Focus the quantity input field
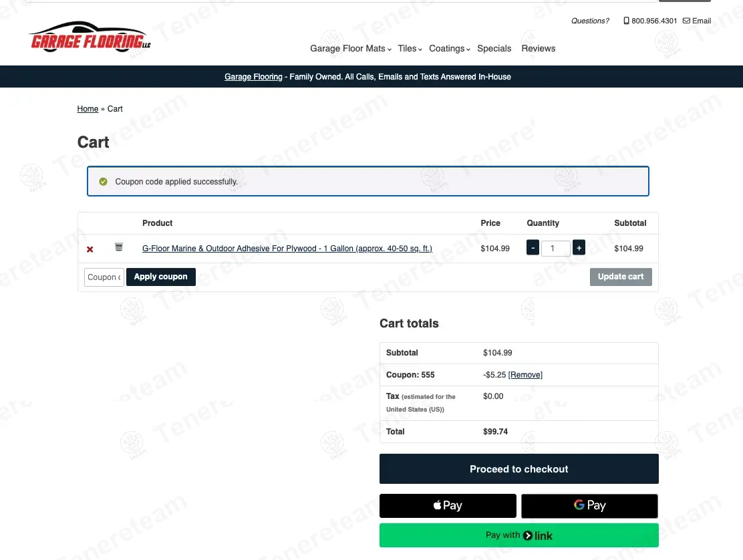Image resolution: width=743 pixels, height=560 pixels. coord(555,248)
